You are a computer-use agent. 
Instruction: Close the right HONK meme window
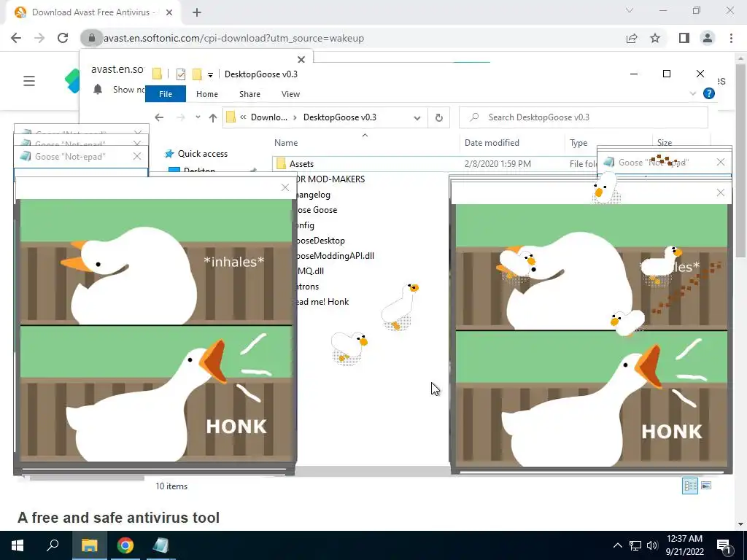720,192
